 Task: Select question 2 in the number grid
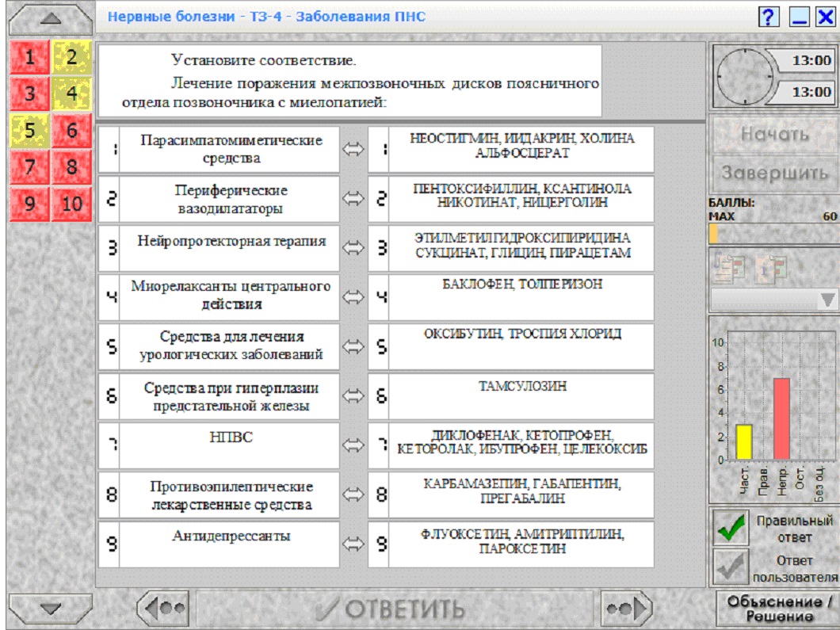(72, 57)
